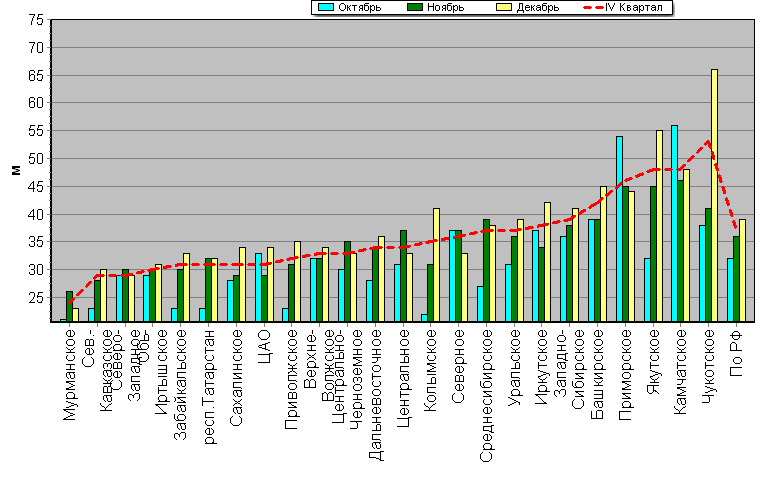Select the 'Башкирское' category label

click(x=598, y=374)
